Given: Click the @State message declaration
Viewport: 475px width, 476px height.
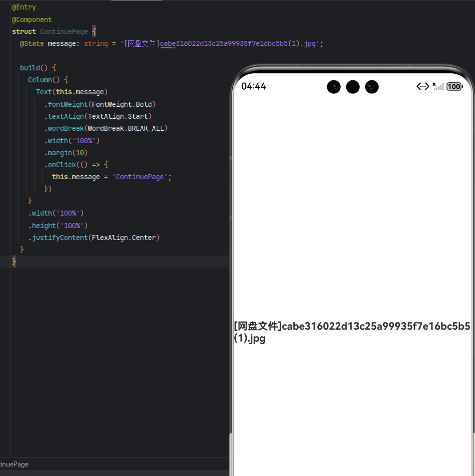Looking at the screenshot, I should [x=172, y=44].
